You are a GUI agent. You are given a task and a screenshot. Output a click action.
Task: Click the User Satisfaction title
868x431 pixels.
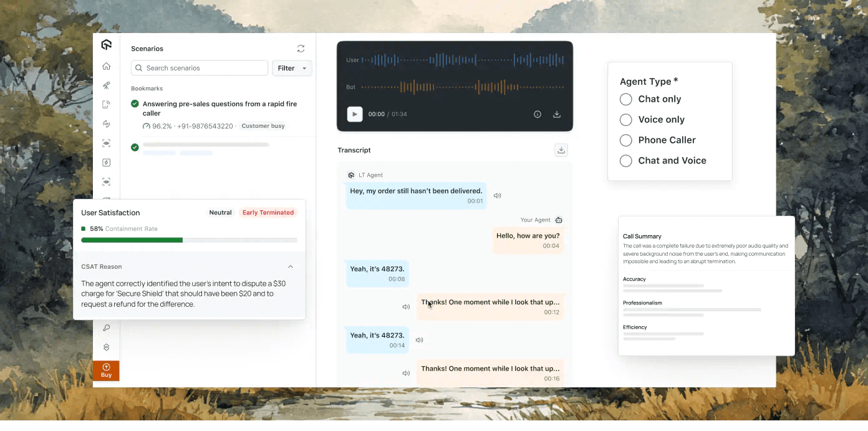[110, 213]
